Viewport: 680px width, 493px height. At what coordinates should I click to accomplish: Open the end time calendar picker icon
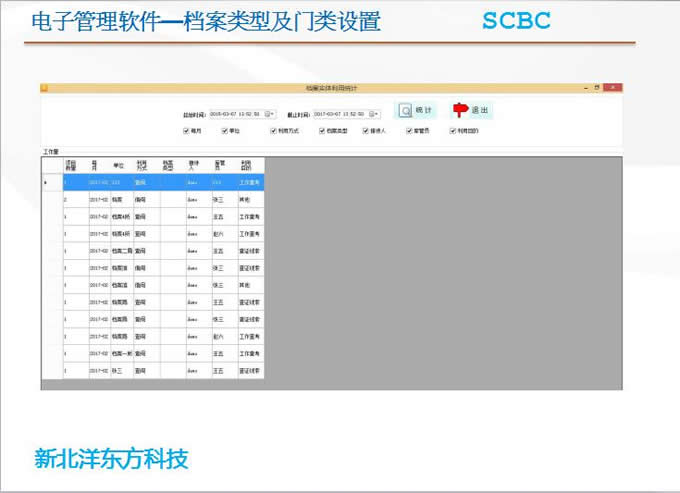coord(371,114)
